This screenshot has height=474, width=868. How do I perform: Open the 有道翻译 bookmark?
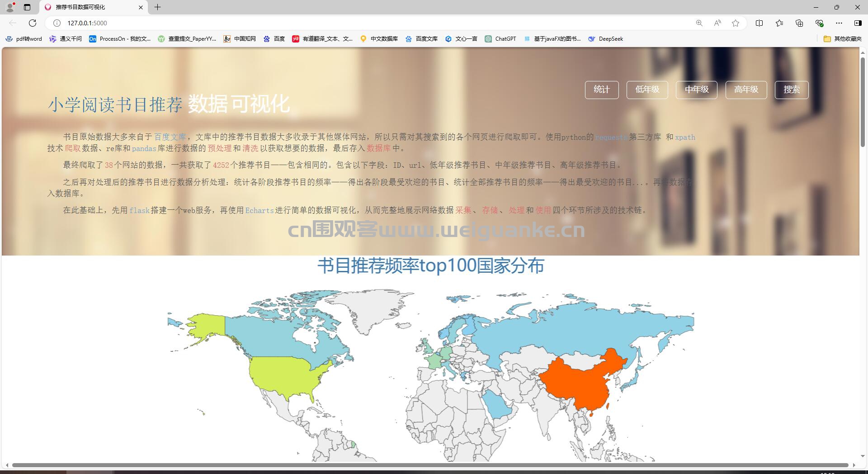point(322,39)
